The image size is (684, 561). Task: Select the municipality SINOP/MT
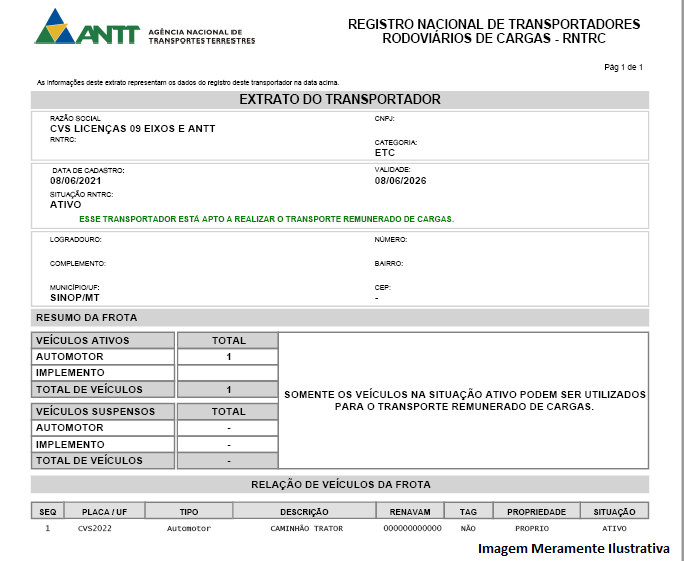pos(75,298)
